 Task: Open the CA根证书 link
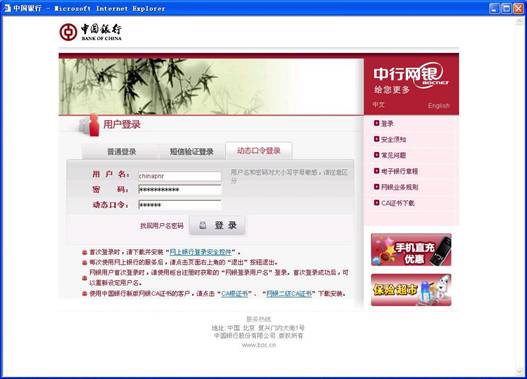[x=235, y=294]
